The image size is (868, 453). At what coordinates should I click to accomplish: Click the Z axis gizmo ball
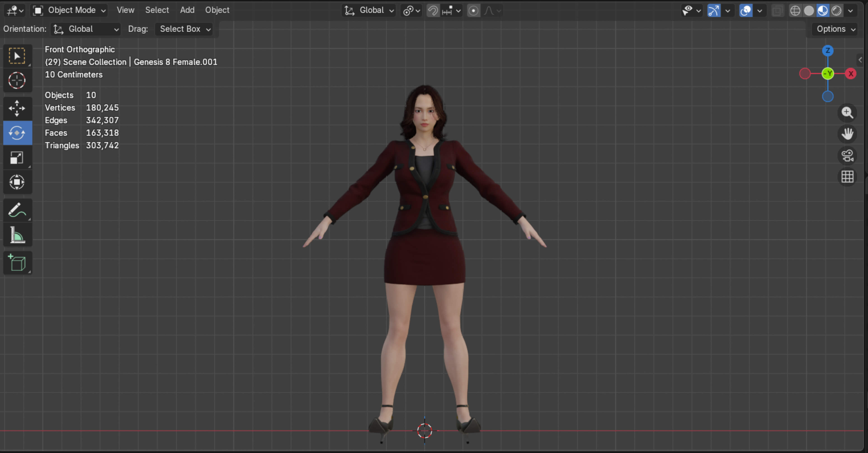tap(828, 51)
